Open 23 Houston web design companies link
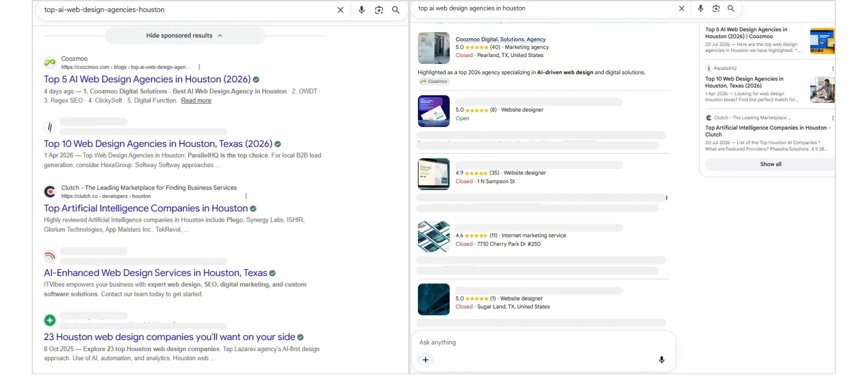This screenshot has width=868, height=375. [169, 337]
